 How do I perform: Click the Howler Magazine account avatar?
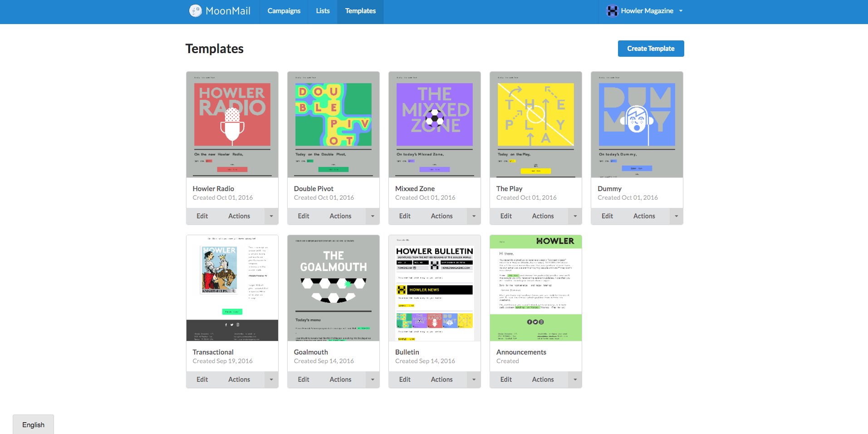[613, 11]
